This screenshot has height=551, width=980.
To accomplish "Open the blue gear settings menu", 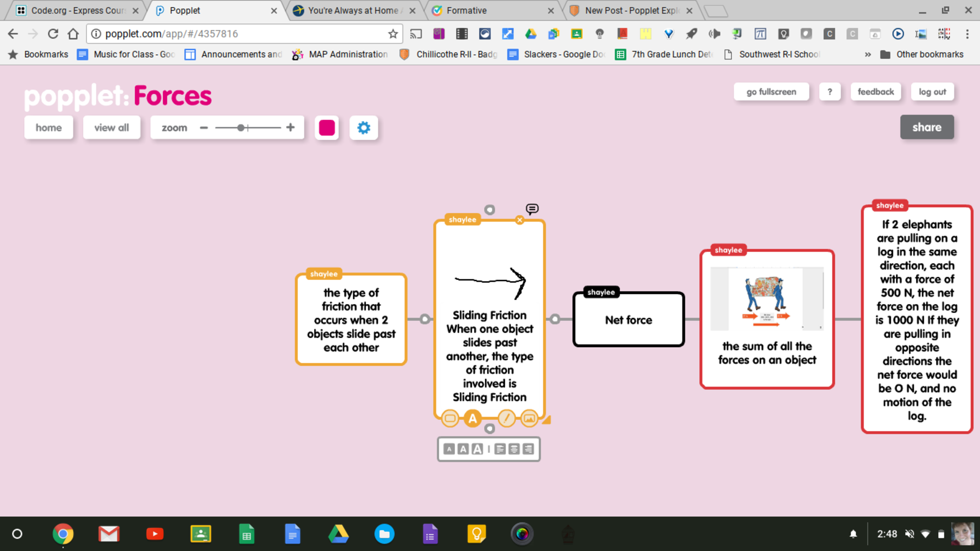I will 364,128.
